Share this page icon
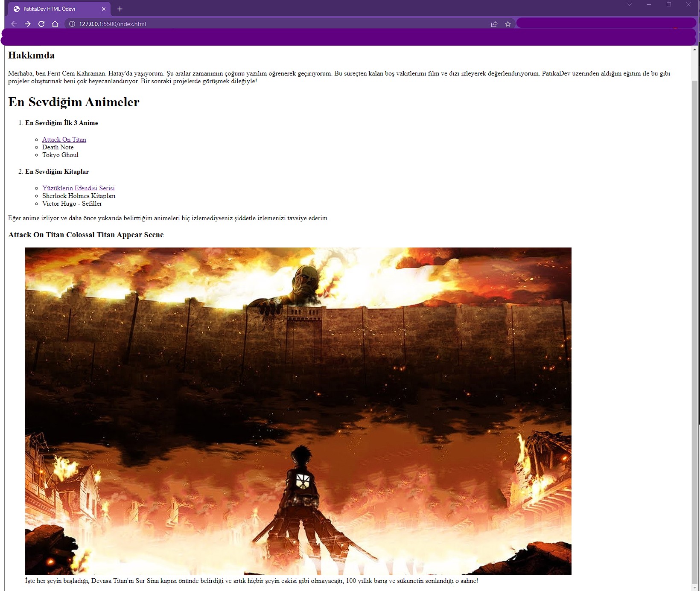 point(494,24)
